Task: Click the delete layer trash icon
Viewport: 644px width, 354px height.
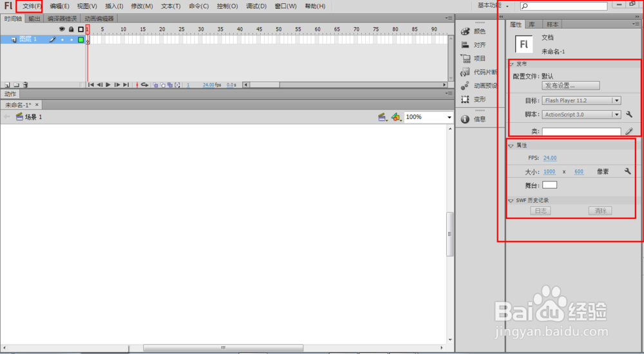Action: click(x=25, y=85)
